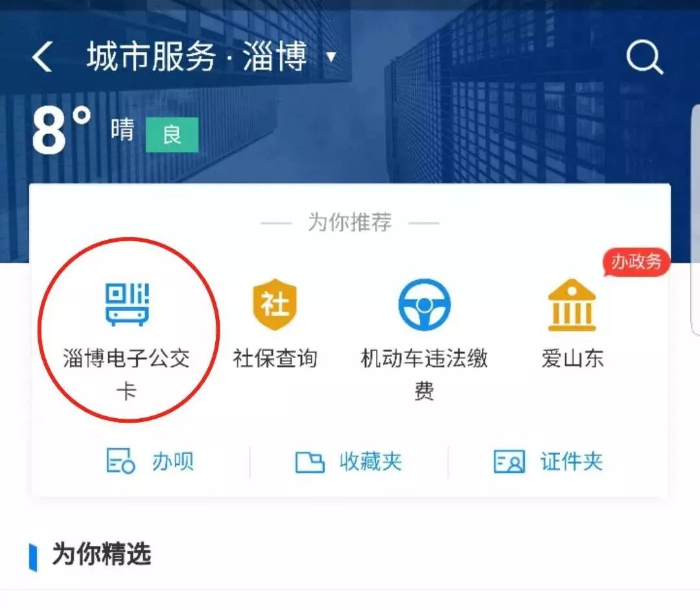Open the 收藏夹 tab label

[x=370, y=462]
